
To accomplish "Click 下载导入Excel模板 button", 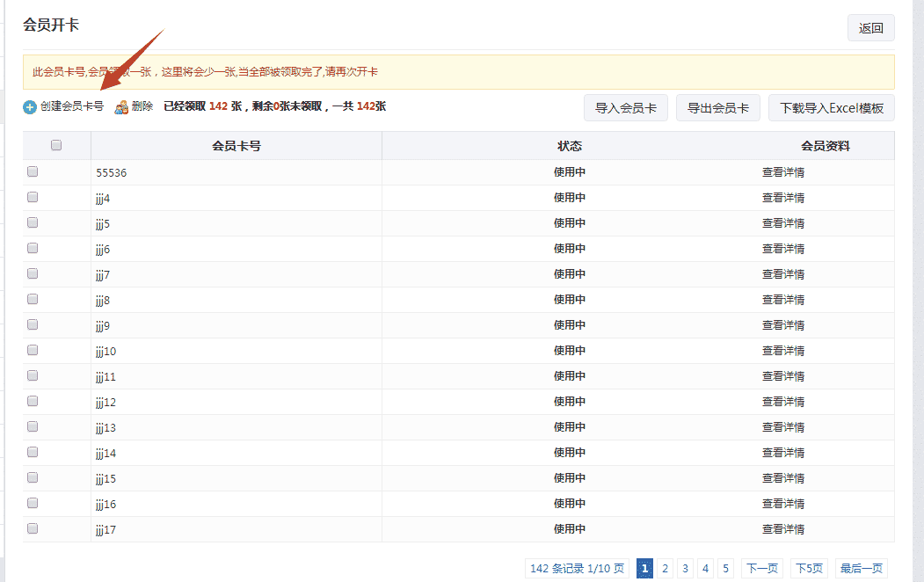I will 831,106.
